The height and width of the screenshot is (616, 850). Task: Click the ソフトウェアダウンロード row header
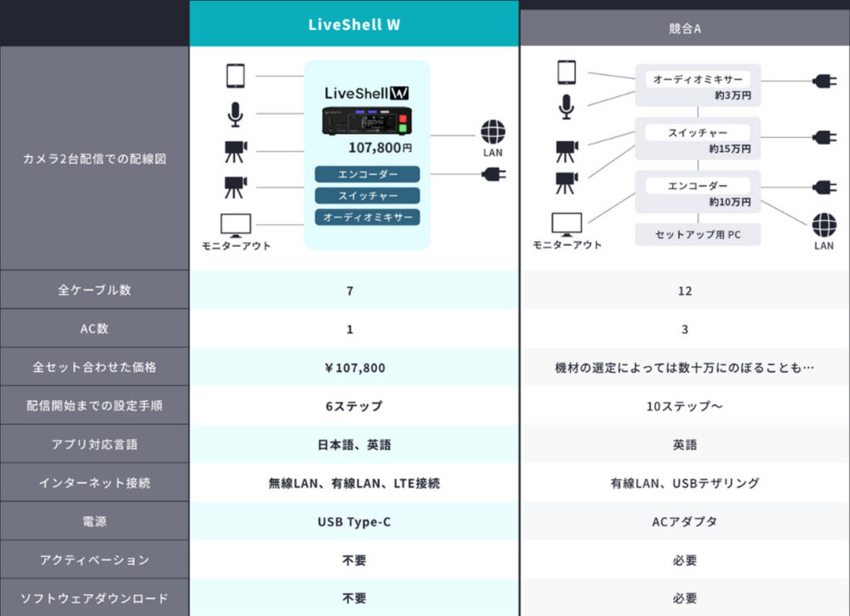point(95,598)
